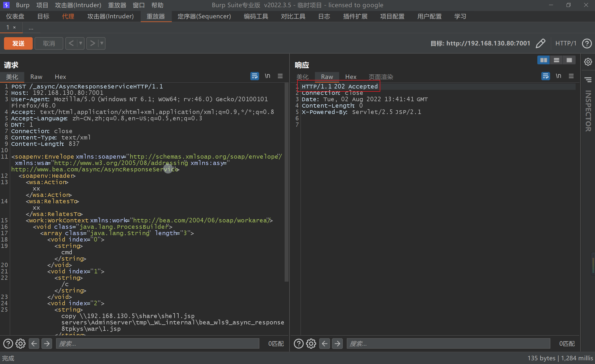This screenshot has height=364, width=595.
Task: Open response viewer hamburger menu
Action: [x=571, y=76]
